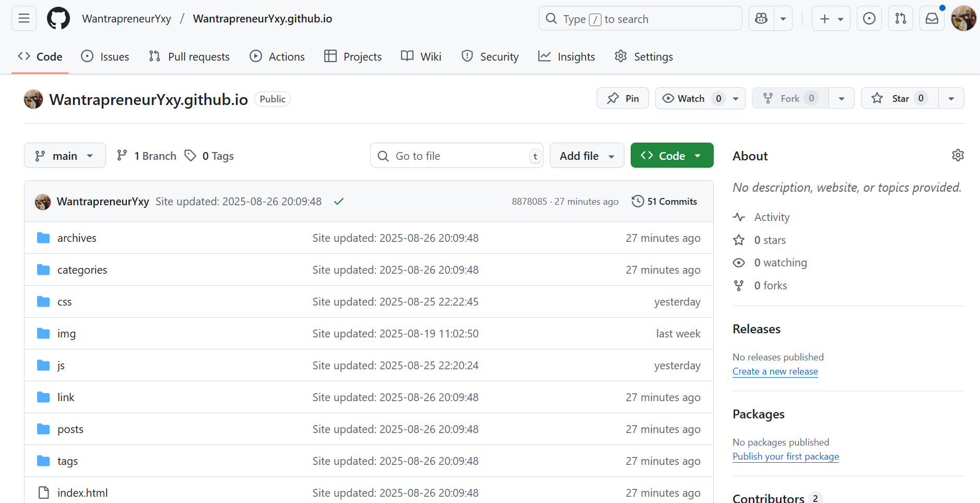Expand the main branch selector
Viewport: 980px width, 503px height.
click(65, 156)
